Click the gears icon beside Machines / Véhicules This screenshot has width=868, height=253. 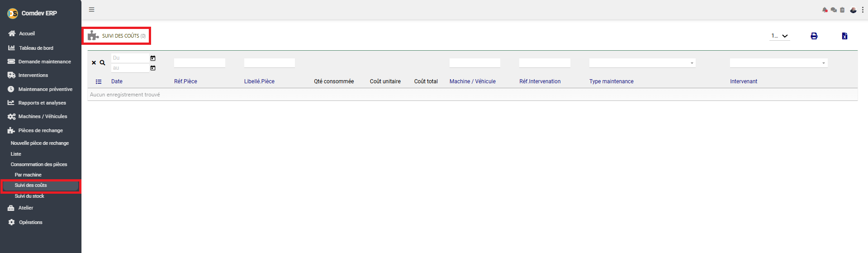coord(11,117)
